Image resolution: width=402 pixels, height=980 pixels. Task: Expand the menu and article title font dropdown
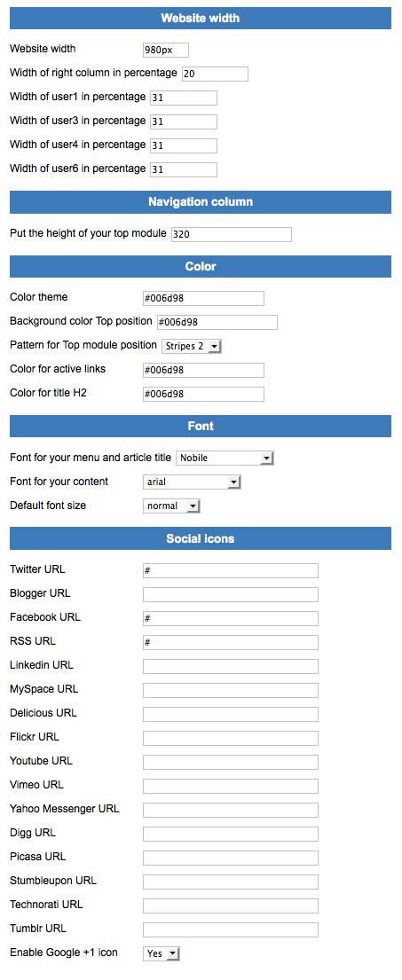tap(225, 459)
